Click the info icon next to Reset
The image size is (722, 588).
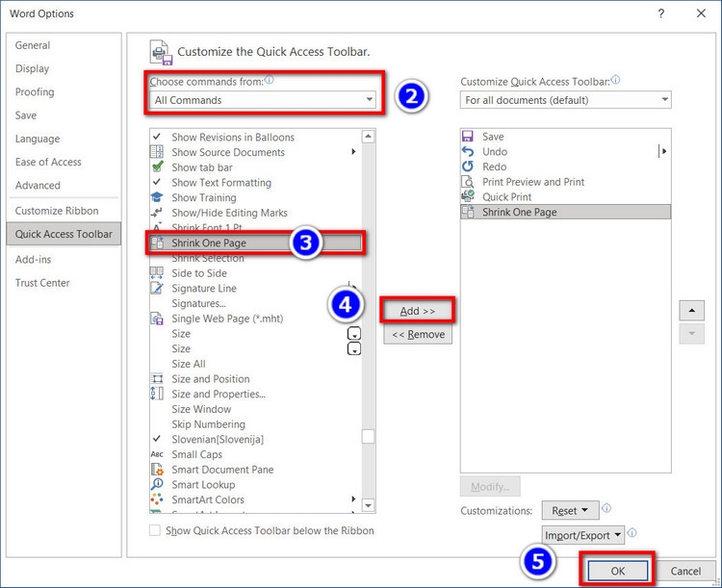click(x=606, y=508)
